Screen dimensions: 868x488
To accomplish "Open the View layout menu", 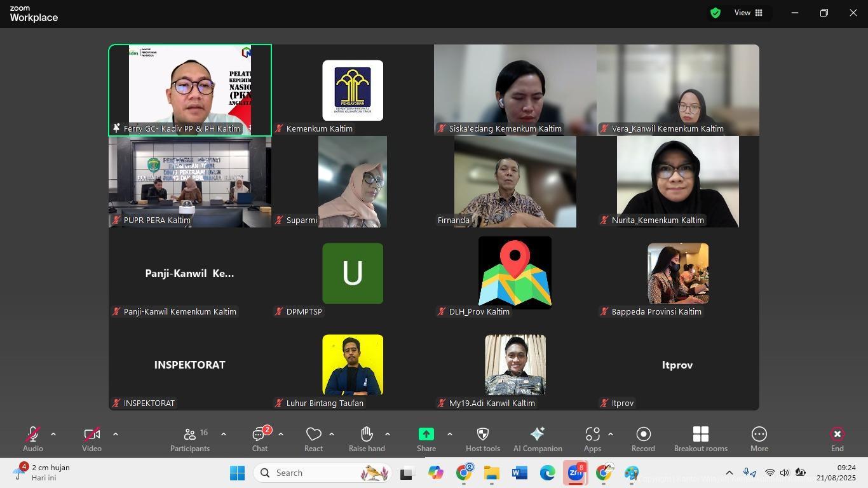I will click(749, 13).
